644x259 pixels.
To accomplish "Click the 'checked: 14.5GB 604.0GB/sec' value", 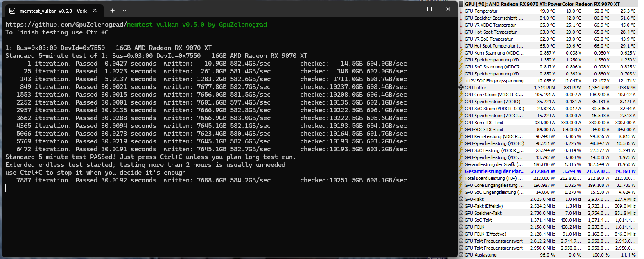I will pyautogui.click(x=353, y=64).
